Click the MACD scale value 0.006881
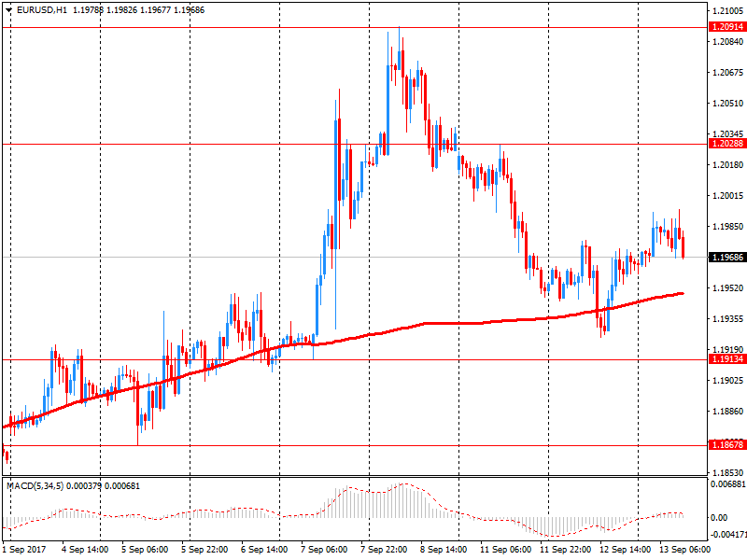Viewport: 747px width, 560px height. pyautogui.click(x=728, y=484)
